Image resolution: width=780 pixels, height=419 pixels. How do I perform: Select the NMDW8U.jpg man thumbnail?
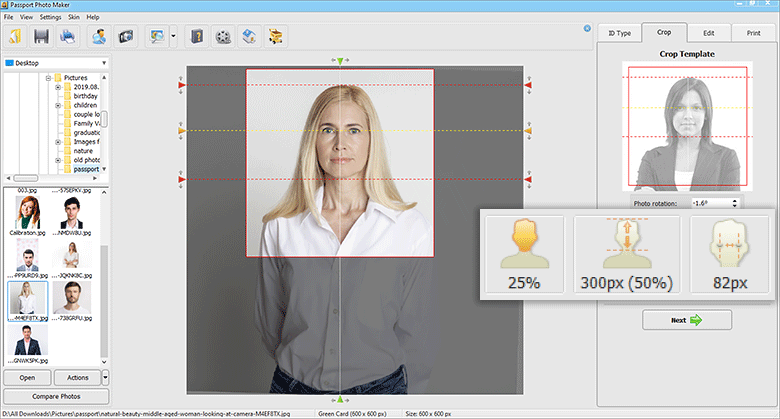tap(72, 215)
